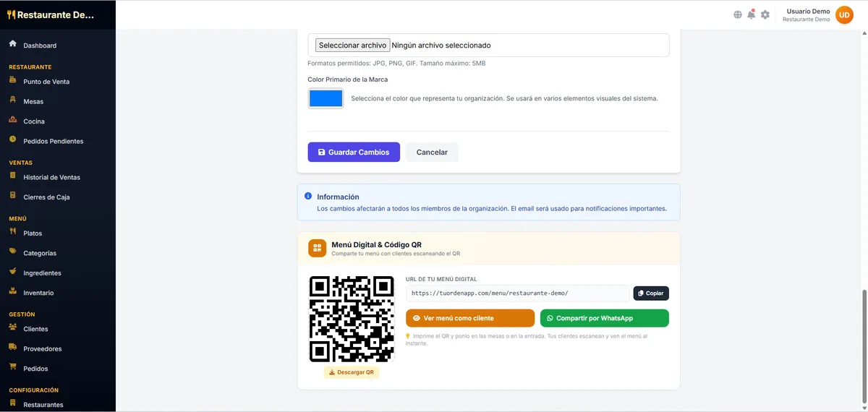868x412 pixels.
Task: Click the Dashboard home icon
Action: 13,44
